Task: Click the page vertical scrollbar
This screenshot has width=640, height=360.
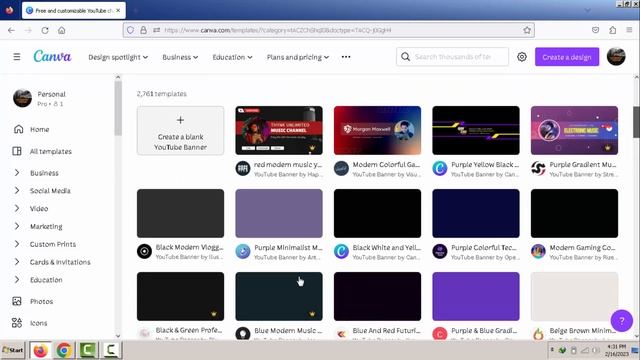Action: (636, 122)
